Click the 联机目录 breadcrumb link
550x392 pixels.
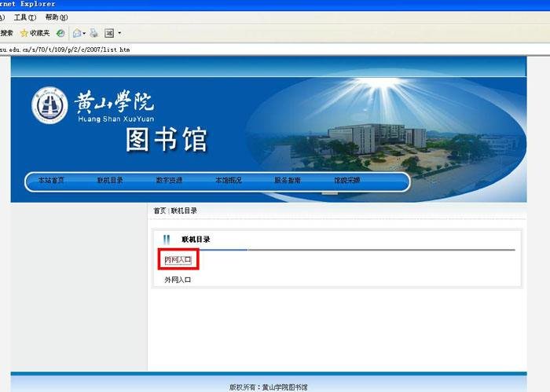click(184, 211)
